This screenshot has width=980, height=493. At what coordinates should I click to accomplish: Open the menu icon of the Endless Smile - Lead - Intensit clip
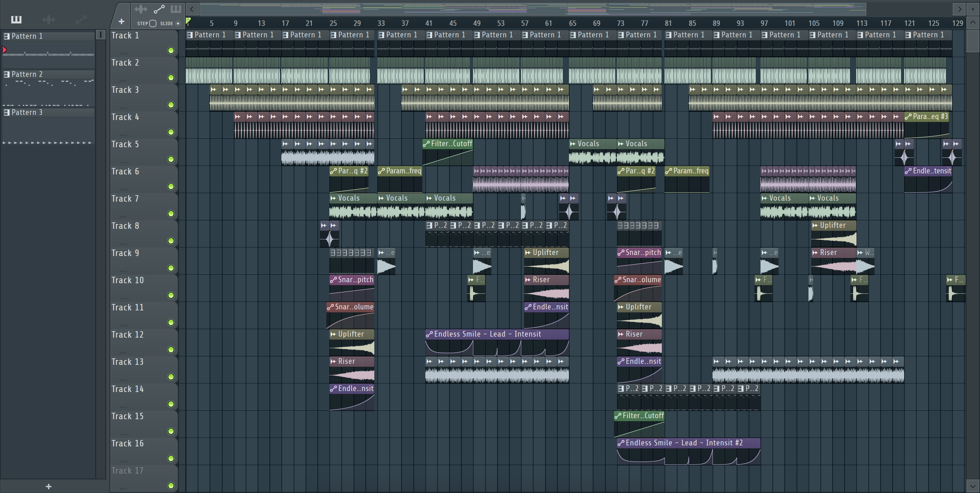(429, 334)
